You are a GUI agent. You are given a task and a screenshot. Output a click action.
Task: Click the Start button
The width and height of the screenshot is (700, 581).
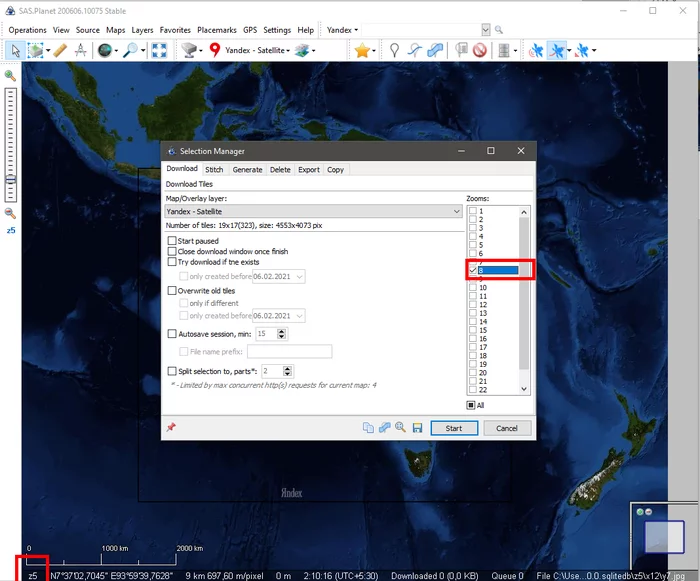tap(454, 428)
